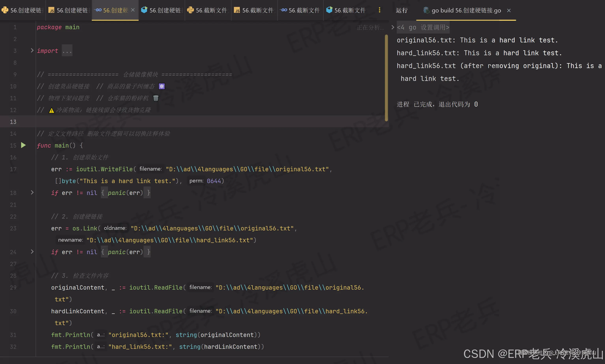Viewport: 605px width, 364px height.
Task: Click the editor vertical scrollbar thumb
Action: 386,78
